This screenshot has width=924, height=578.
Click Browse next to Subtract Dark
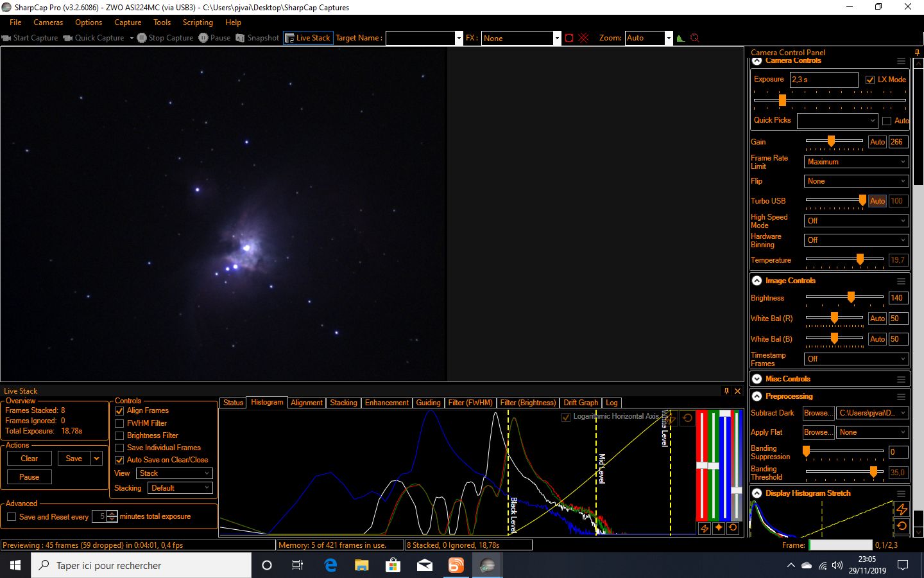tap(819, 414)
